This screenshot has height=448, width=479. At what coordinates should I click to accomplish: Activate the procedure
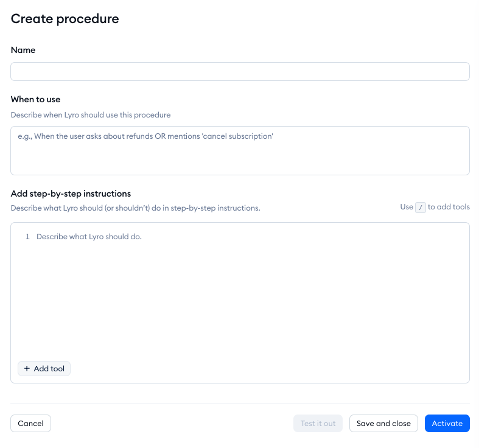pos(447,423)
